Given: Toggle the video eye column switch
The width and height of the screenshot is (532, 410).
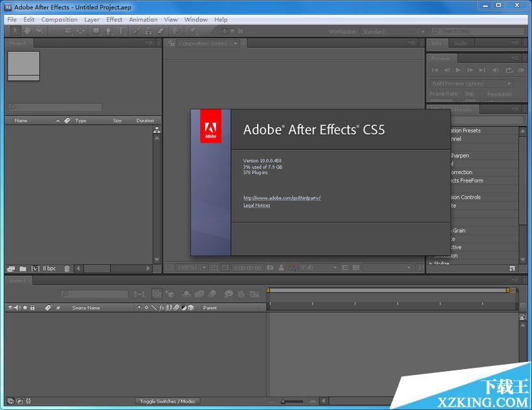Looking at the screenshot, I should point(10,307).
